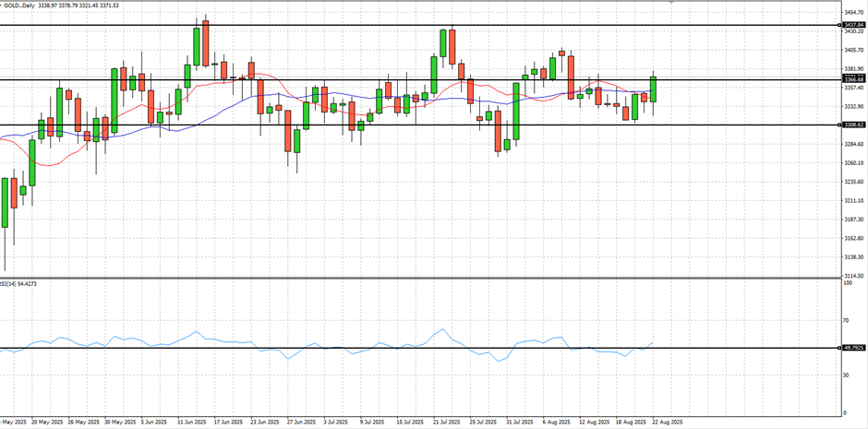Click the 21 Jul 2025 date label
868x429 pixels.
447,422
